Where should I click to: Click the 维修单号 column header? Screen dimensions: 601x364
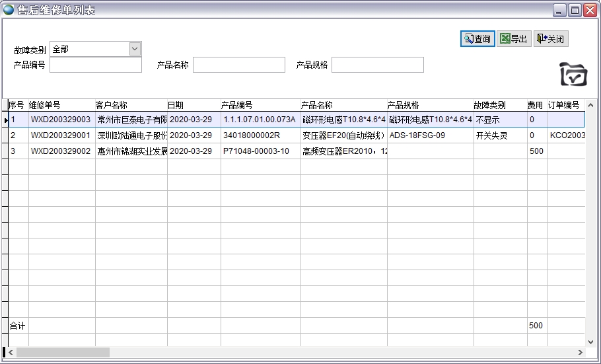point(61,105)
